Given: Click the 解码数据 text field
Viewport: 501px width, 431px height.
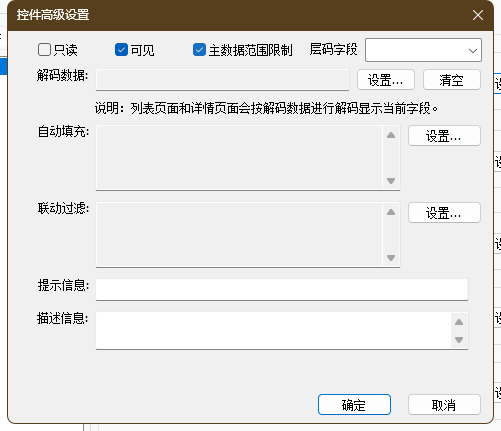Looking at the screenshot, I should click(x=222, y=80).
